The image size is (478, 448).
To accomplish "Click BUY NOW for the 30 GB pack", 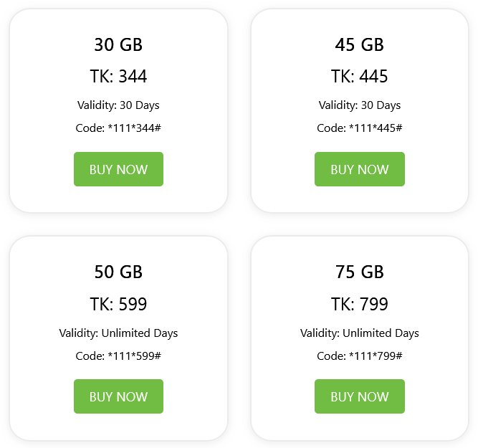I will (x=118, y=169).
